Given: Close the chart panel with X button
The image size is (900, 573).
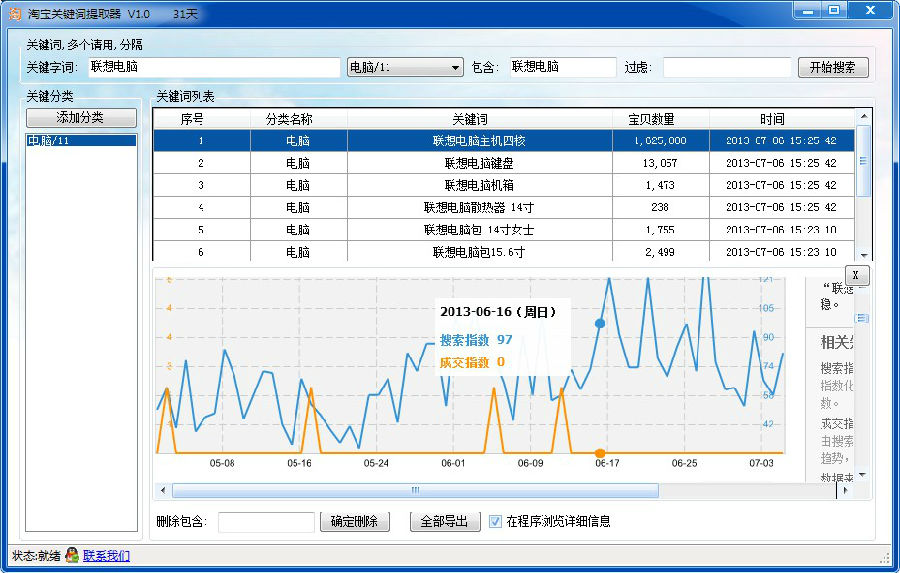Looking at the screenshot, I should click(856, 275).
